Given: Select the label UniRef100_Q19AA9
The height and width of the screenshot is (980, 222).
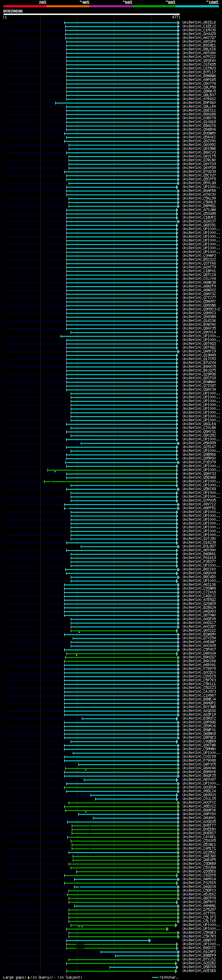Looking at the screenshot, I should [x=199, y=355].
